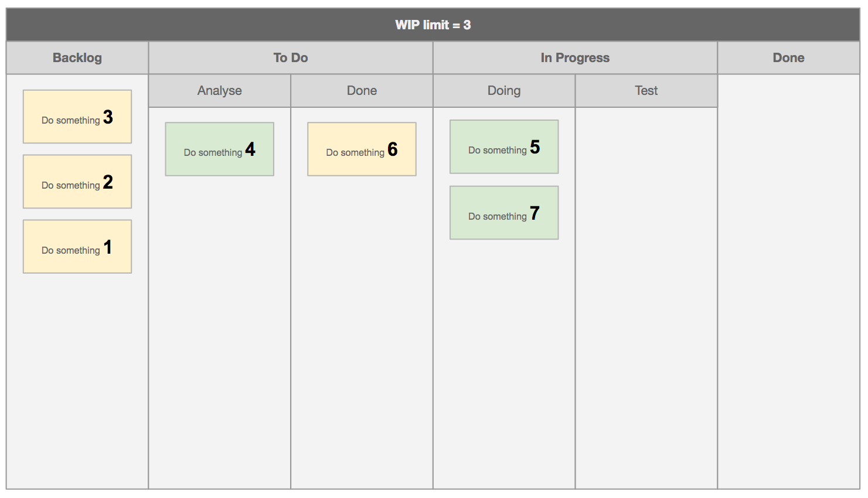The height and width of the screenshot is (498, 868).
Task: Click empty Backlog space below card 1
Action: click(x=77, y=375)
